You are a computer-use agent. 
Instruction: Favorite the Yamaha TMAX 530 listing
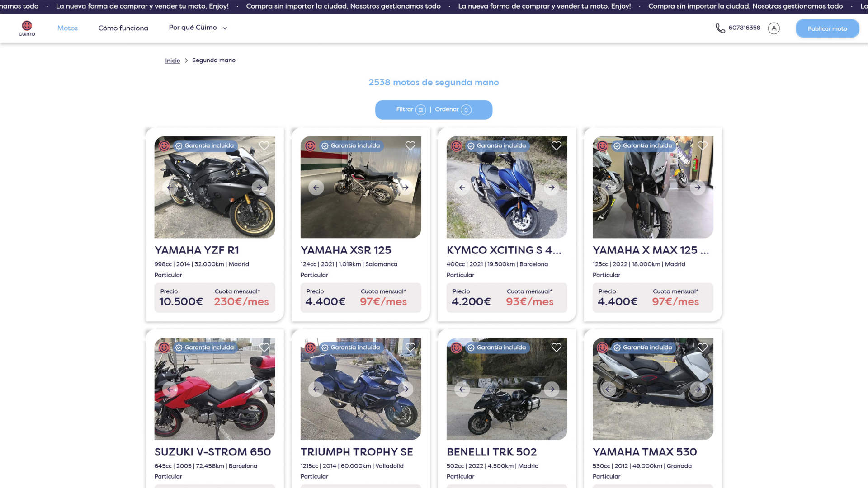click(x=703, y=347)
